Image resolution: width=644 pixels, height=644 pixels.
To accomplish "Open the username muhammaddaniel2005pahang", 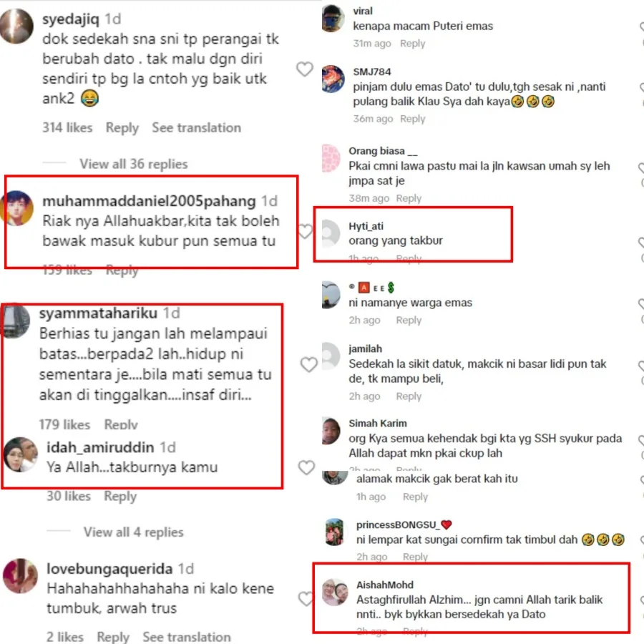I will pyautogui.click(x=149, y=201).
